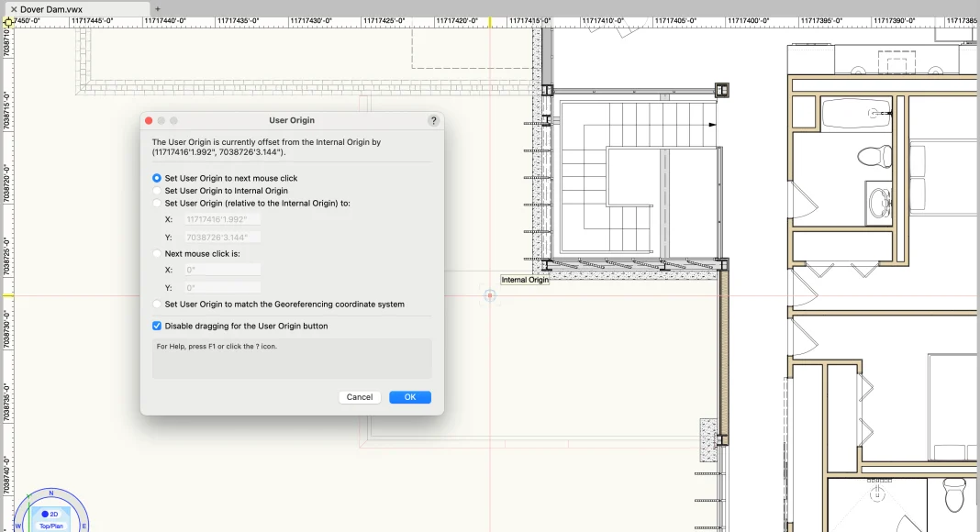Click the 2D indicator in view compass
980x532 pixels.
[x=50, y=514]
